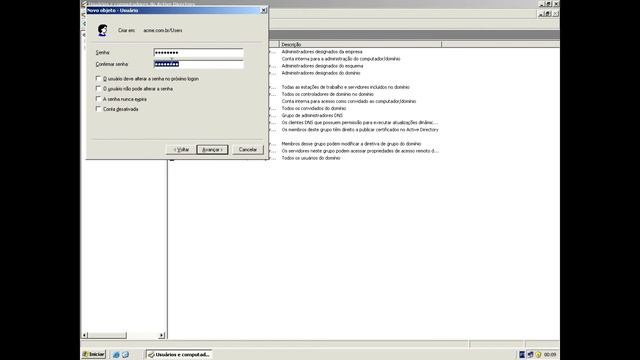Click 'Membros desse grupo podem modificar a diretiva' row
The width and height of the screenshot is (640, 360).
click(351, 144)
